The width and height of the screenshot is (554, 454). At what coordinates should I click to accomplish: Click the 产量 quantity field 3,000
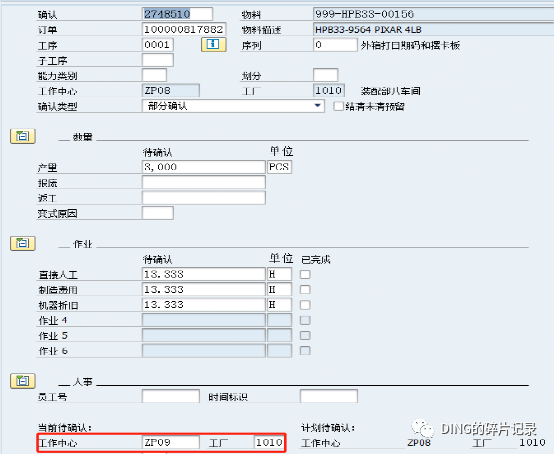pyautogui.click(x=204, y=167)
